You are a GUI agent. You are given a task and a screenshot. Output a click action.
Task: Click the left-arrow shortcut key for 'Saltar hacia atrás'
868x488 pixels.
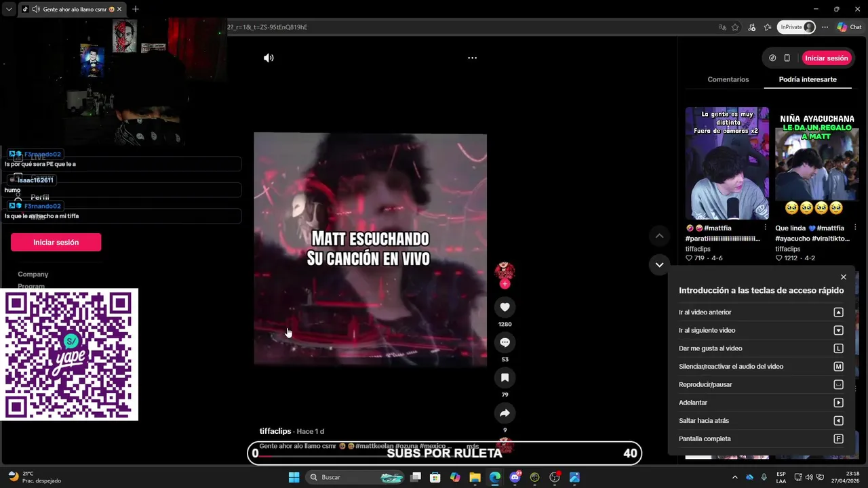pos(838,421)
